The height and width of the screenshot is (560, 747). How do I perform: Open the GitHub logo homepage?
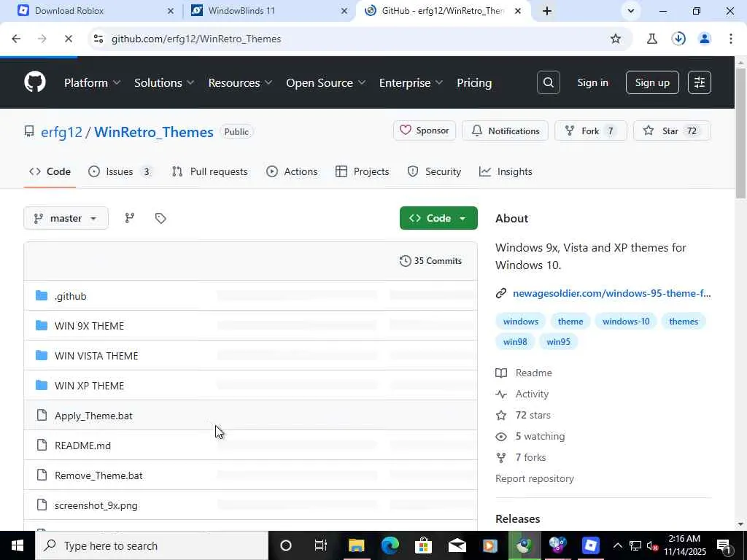[x=35, y=82]
